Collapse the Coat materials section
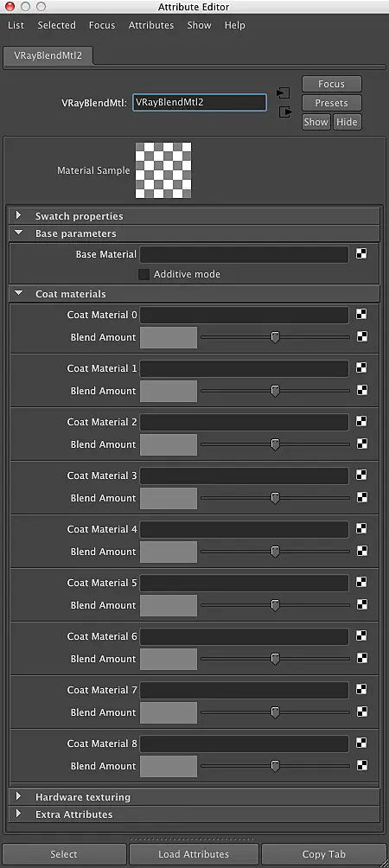 (19, 293)
